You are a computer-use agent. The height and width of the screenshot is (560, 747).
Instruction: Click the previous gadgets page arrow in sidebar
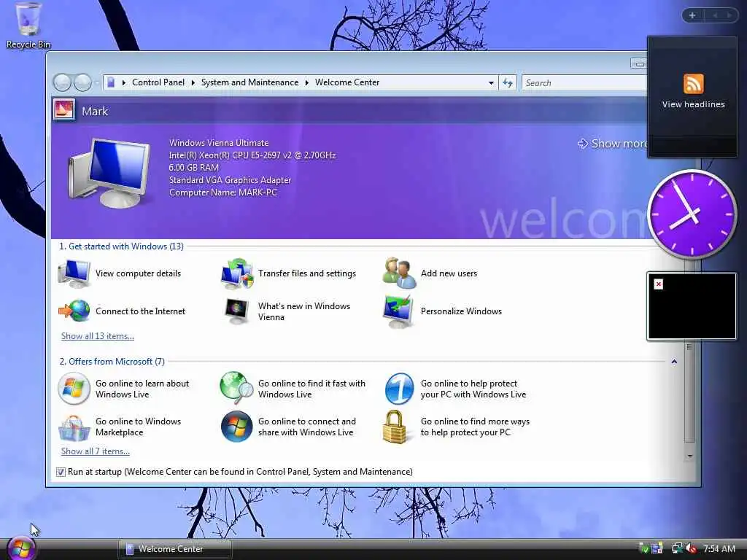[x=715, y=15]
